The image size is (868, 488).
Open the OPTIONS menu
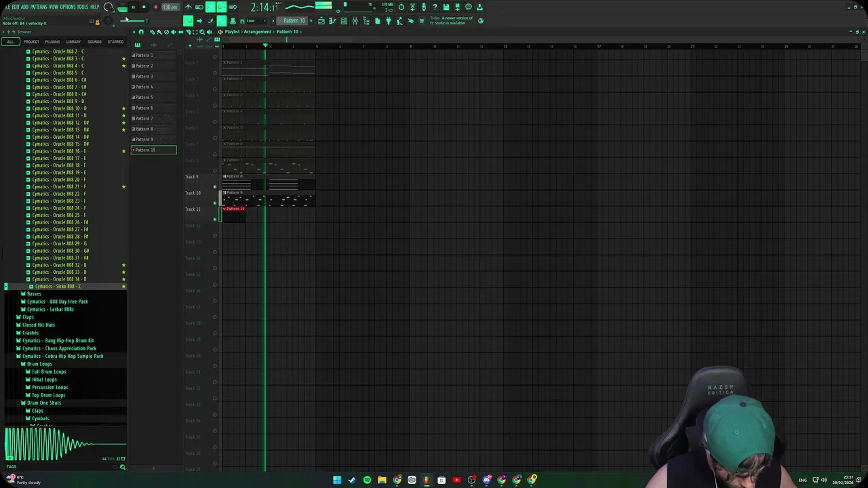tap(68, 7)
